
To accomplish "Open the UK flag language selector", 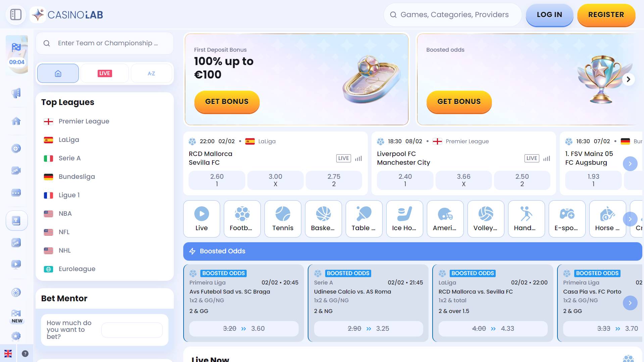I will click(8, 354).
